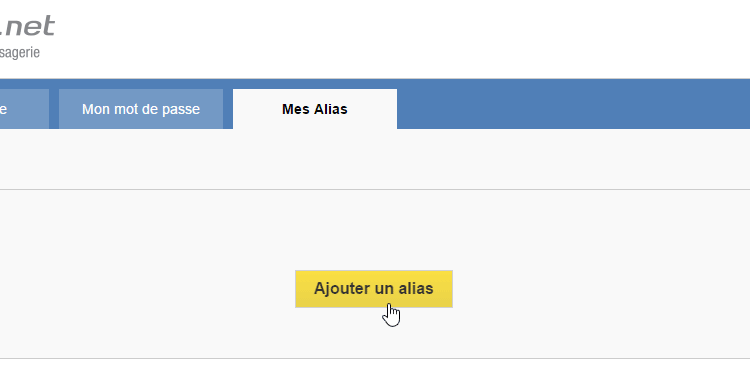Screen dimensions: 750x368
Task: Open the "Mes Alias" tab
Action: tap(315, 109)
